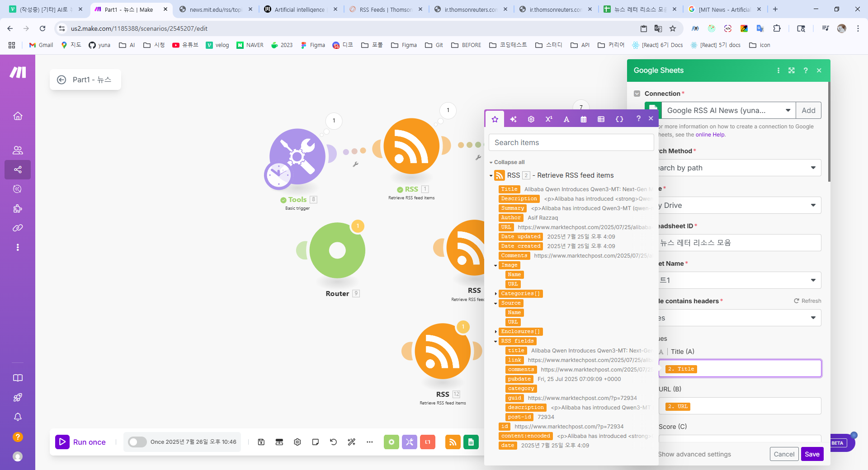This screenshot has height=470, width=868.
Task: Open More options dots in sidebar
Action: [x=18, y=247]
